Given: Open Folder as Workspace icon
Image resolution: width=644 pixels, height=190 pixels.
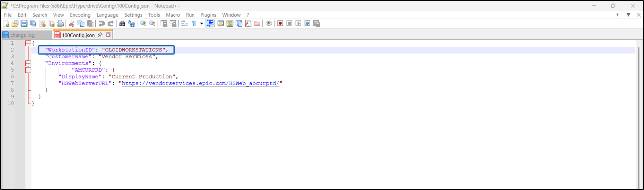Looking at the screenshot, I should click(x=257, y=23).
